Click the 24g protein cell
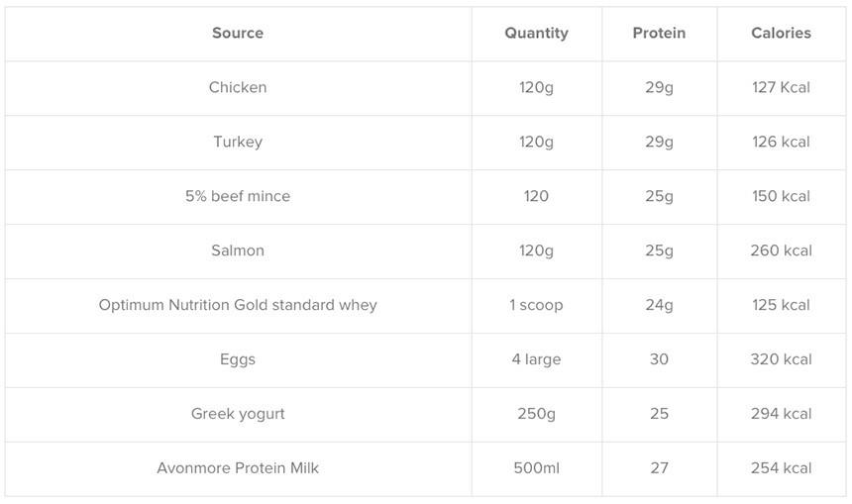852x504 pixels. coord(659,305)
